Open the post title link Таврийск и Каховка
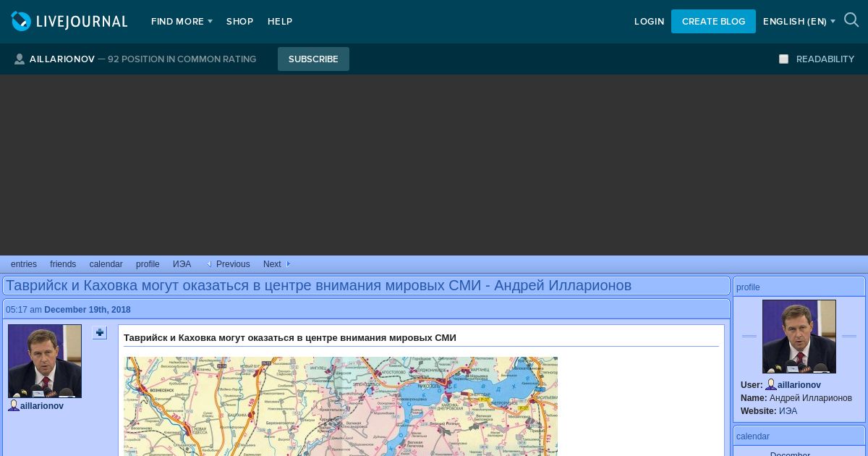This screenshot has height=456, width=868. point(319,285)
